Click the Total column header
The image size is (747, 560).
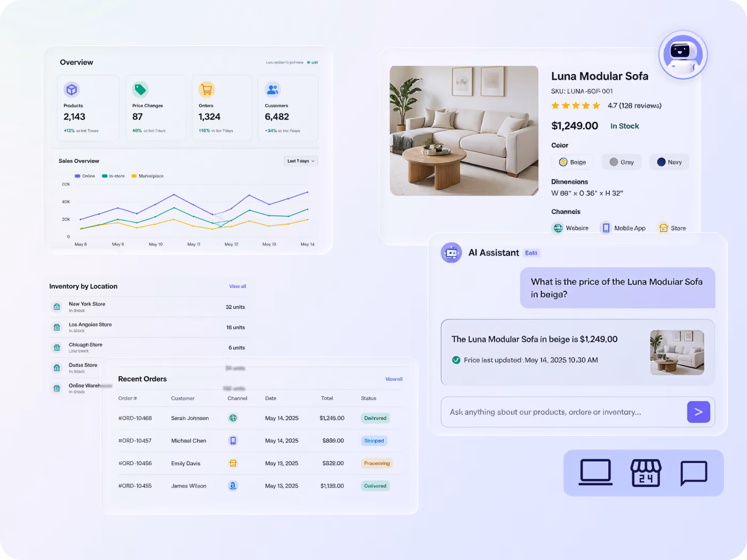(x=327, y=398)
